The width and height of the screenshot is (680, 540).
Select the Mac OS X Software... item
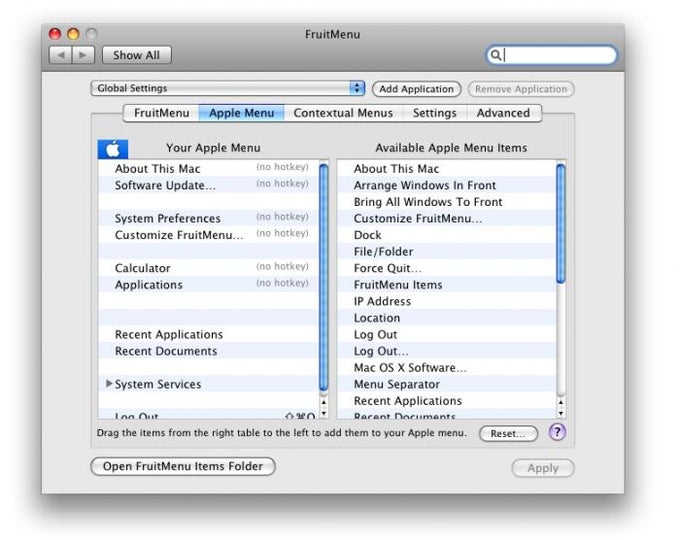point(447,367)
